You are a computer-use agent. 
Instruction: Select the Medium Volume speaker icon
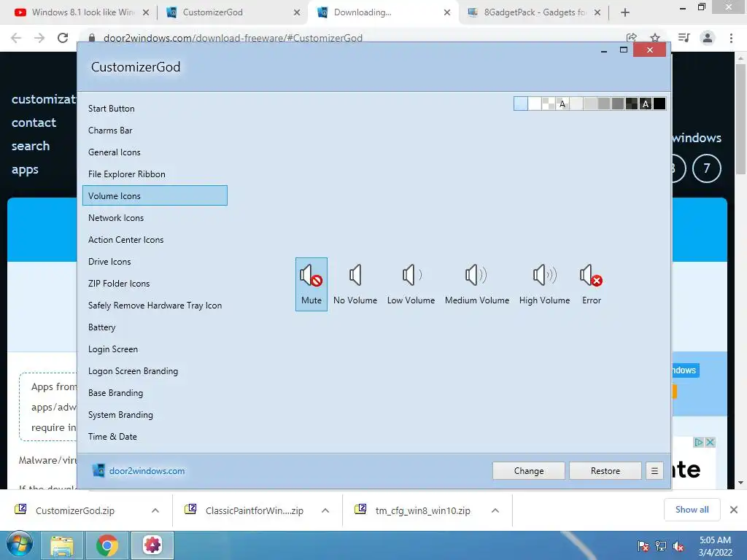click(477, 284)
